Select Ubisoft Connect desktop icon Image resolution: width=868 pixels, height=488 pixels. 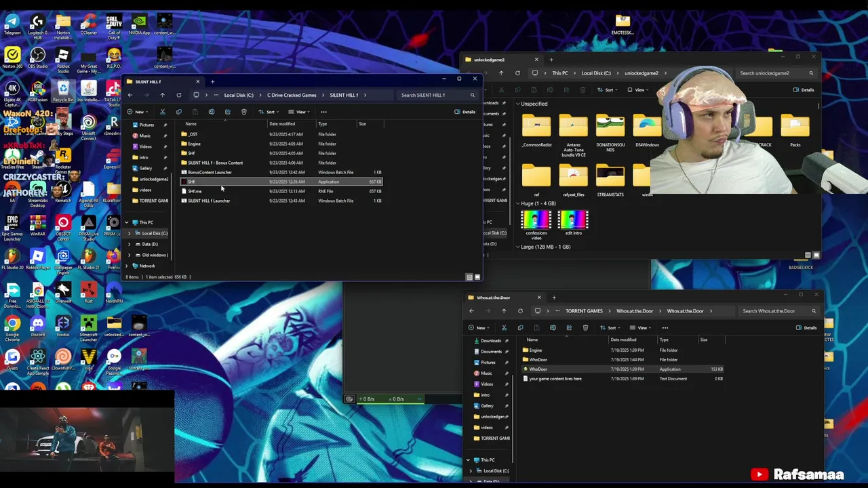[88, 127]
